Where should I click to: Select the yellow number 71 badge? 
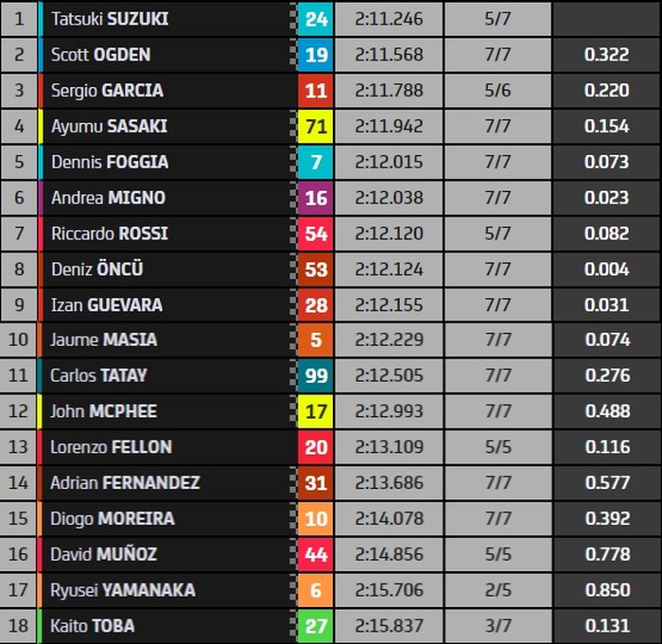coord(316,127)
